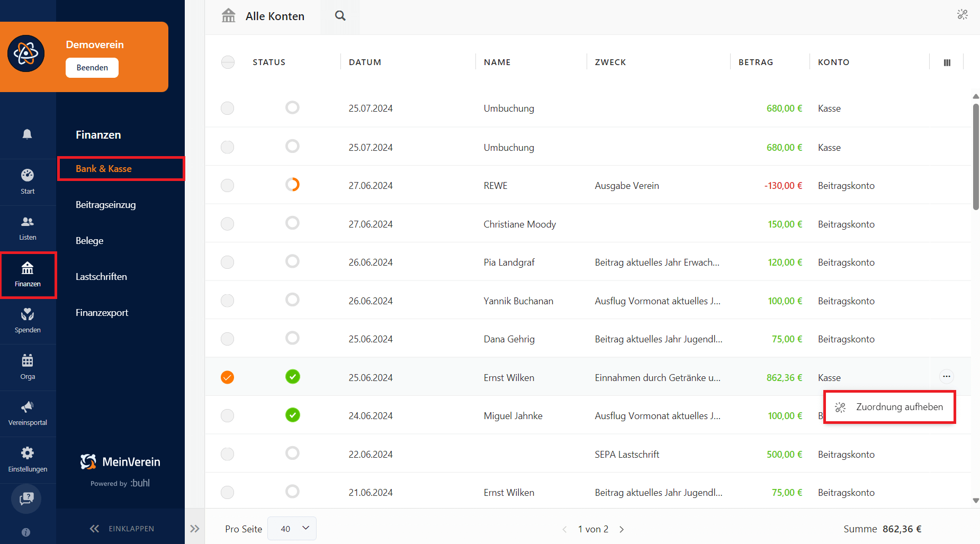Open Listen section in sidebar

[x=28, y=228]
